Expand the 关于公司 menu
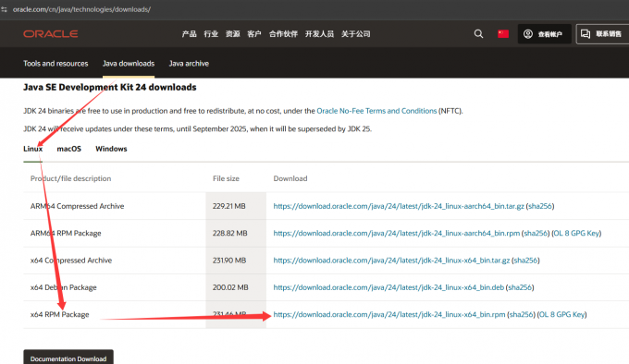This screenshot has height=364, width=629. [356, 34]
